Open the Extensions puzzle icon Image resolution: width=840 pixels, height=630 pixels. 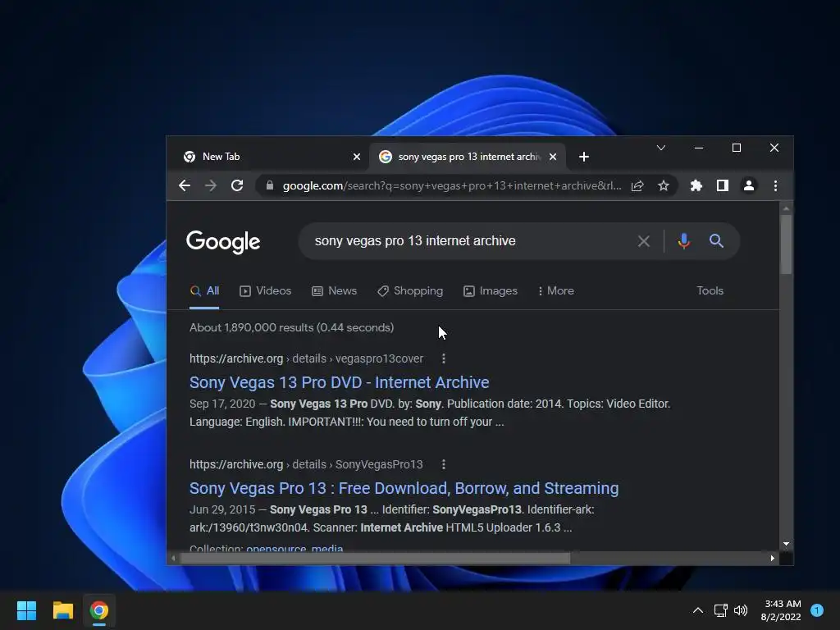point(696,186)
